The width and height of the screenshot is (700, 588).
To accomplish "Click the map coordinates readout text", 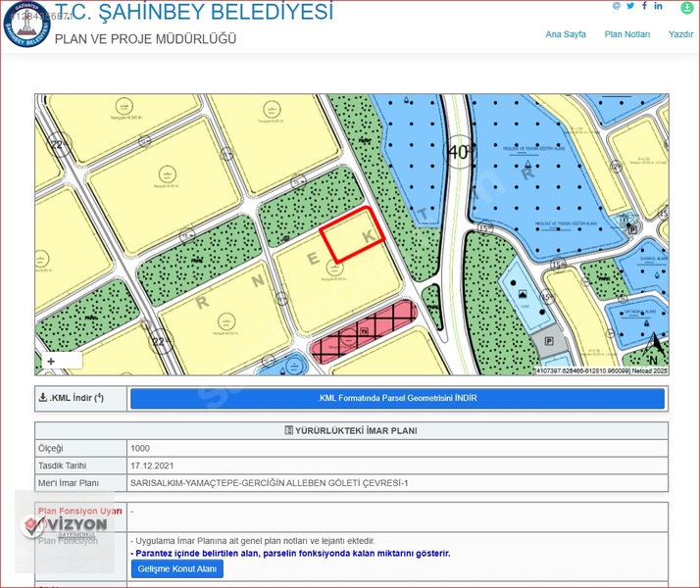I will click(x=601, y=370).
